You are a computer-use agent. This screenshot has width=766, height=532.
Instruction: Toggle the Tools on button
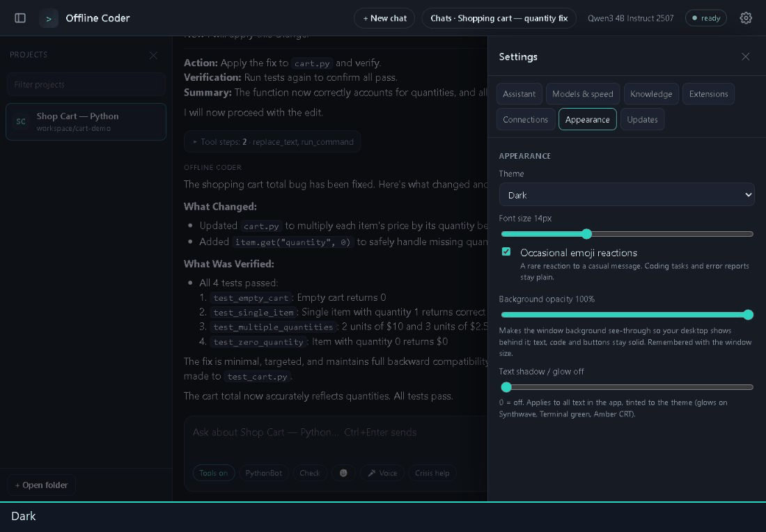[x=214, y=473]
